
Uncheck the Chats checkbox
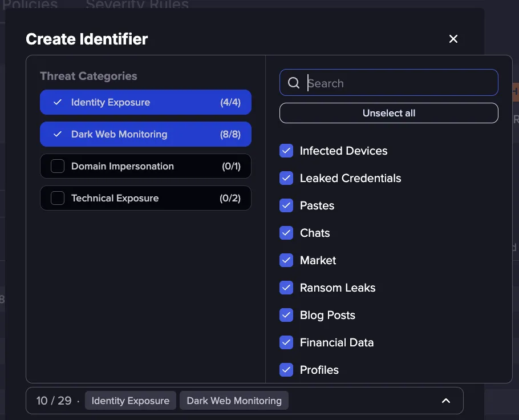pos(286,233)
